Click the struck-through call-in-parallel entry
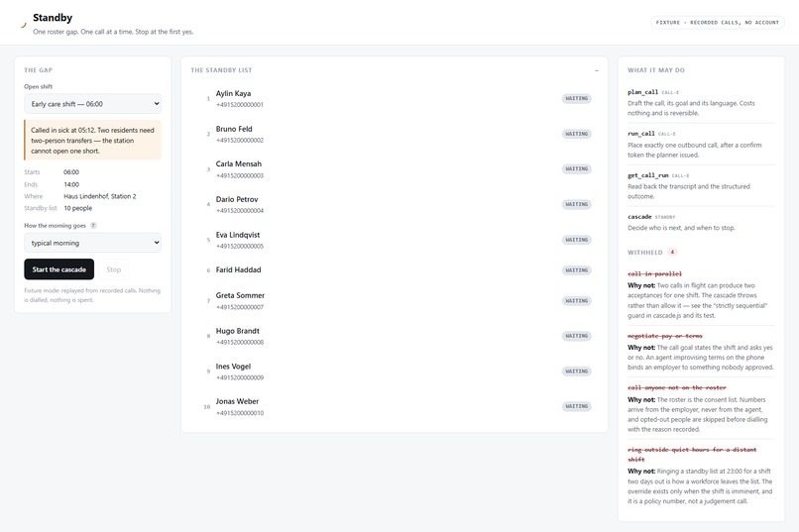The image size is (799, 532). 654,273
